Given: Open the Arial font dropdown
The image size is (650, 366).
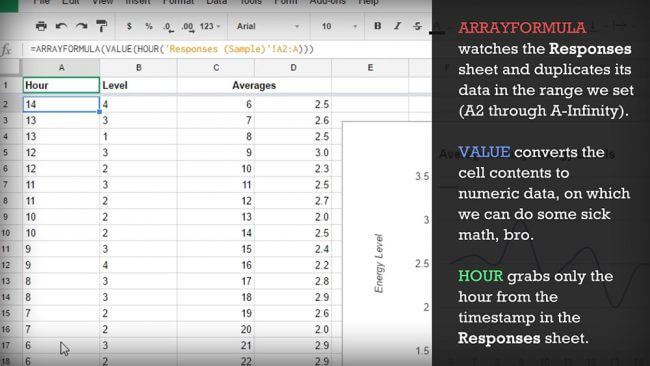Looking at the screenshot, I should [268, 26].
